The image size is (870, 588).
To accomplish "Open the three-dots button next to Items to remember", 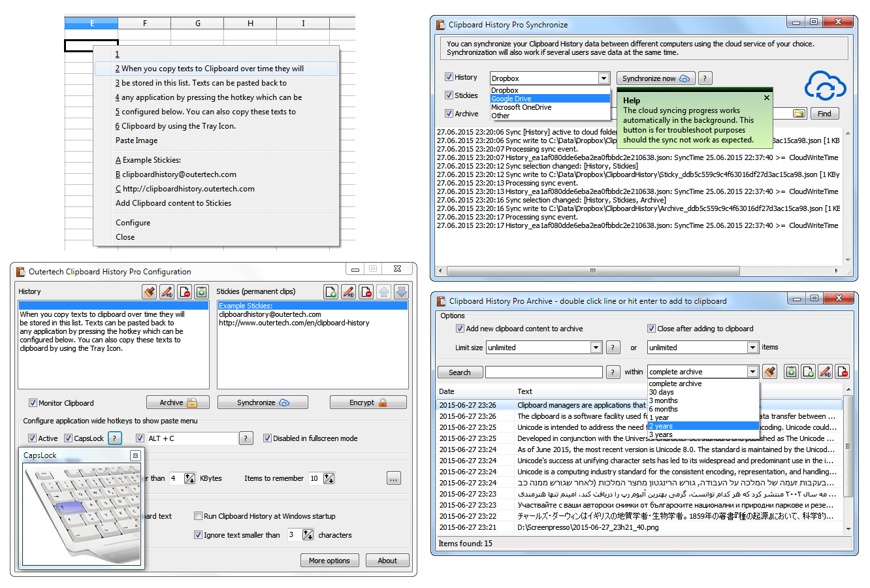I will point(394,478).
